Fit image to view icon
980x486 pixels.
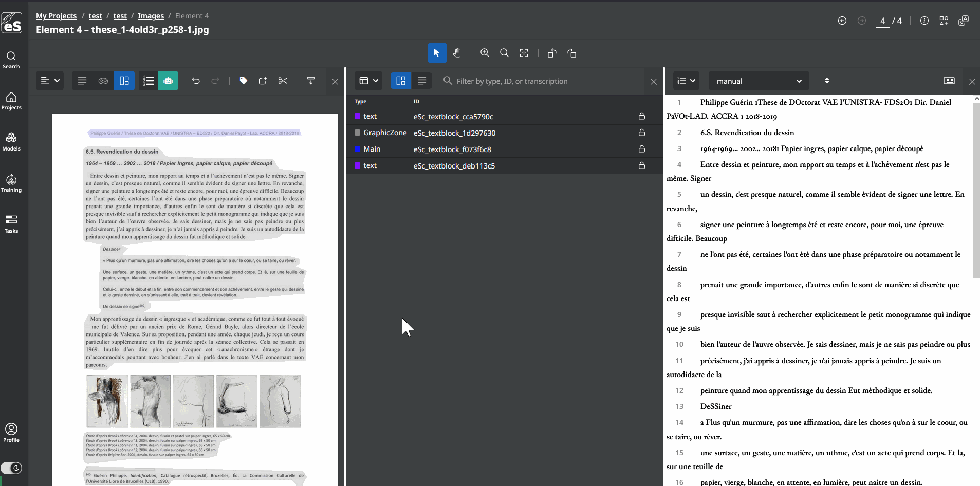(x=524, y=53)
